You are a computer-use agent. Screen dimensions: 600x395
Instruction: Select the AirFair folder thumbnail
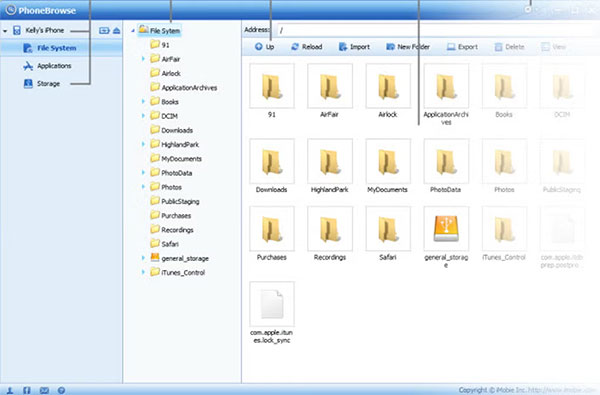point(330,86)
